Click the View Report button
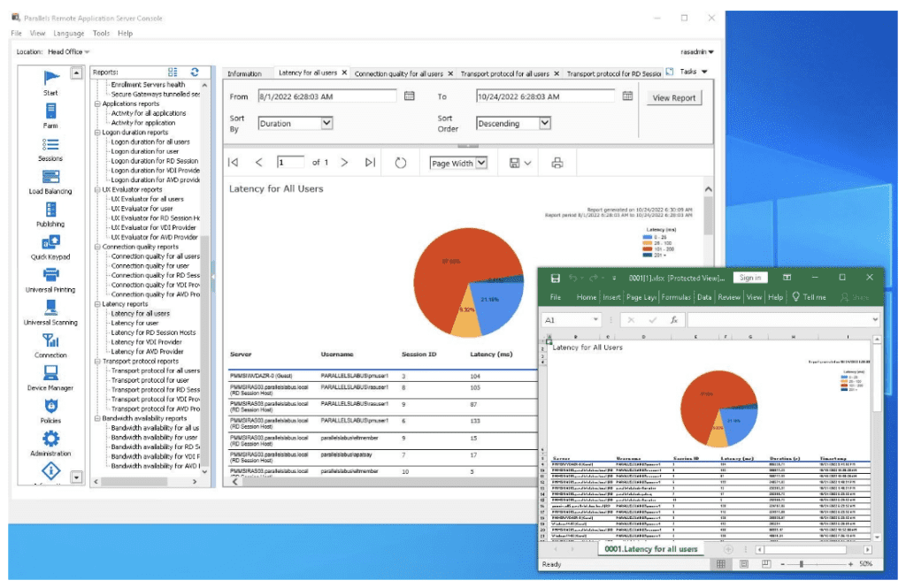906x588 pixels. tap(674, 98)
